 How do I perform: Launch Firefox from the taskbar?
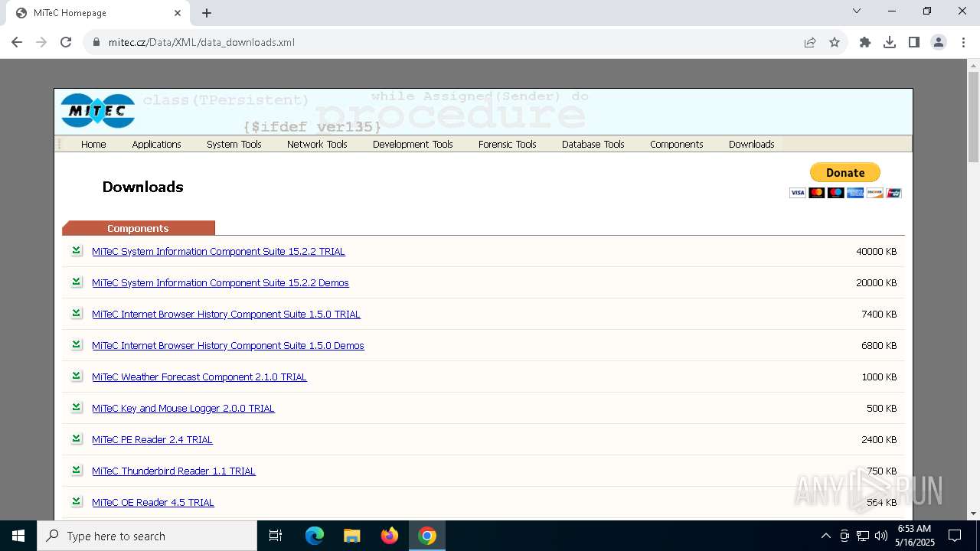point(390,536)
